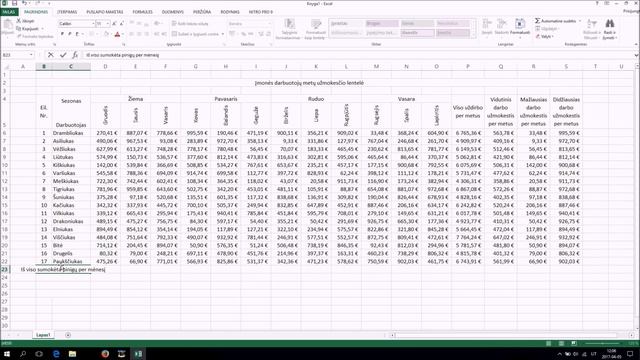Click the Enter checkmark in formula bar
The image size is (640, 360).
63,55
